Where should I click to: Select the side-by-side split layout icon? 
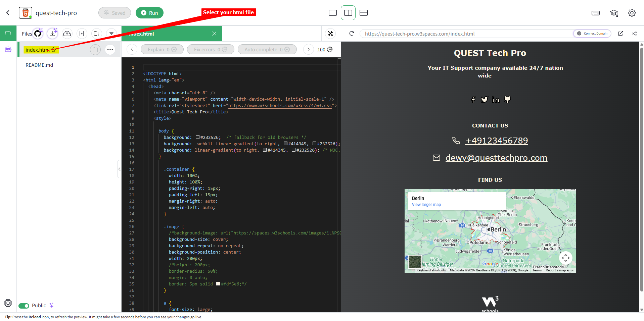348,13
